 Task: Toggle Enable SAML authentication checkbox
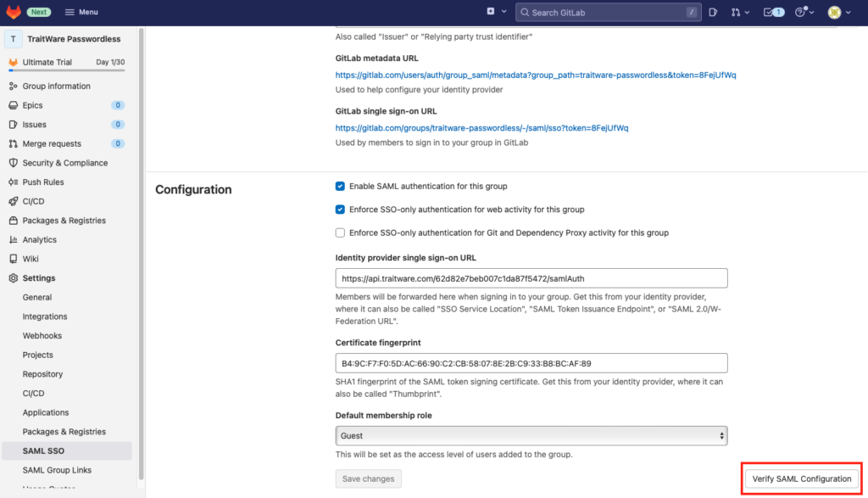point(340,186)
